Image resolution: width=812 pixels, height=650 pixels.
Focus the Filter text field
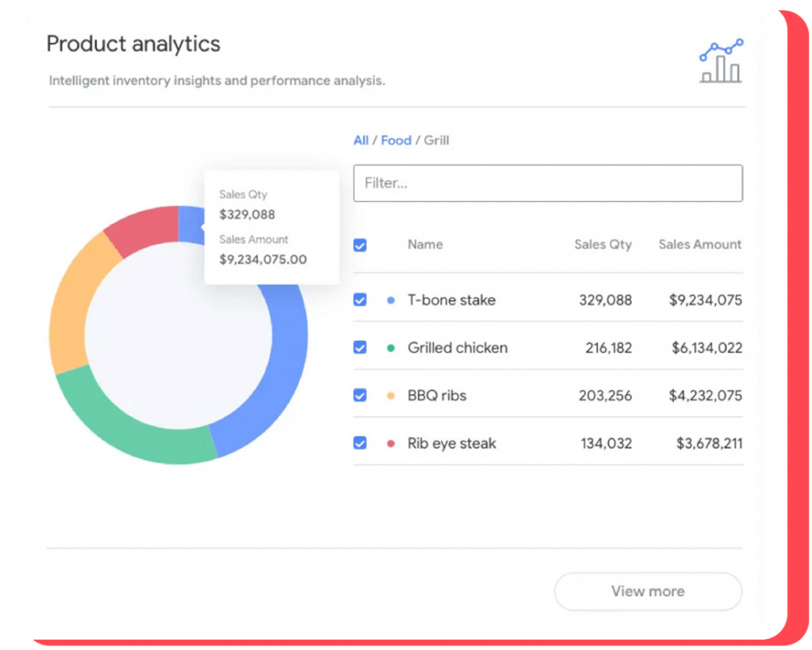coord(547,183)
